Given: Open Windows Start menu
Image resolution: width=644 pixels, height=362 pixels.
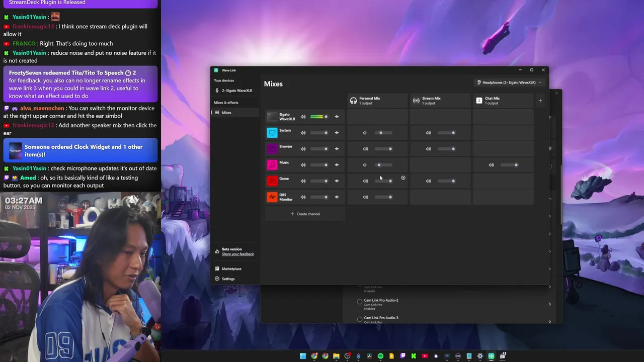Looking at the screenshot, I should pos(303,356).
